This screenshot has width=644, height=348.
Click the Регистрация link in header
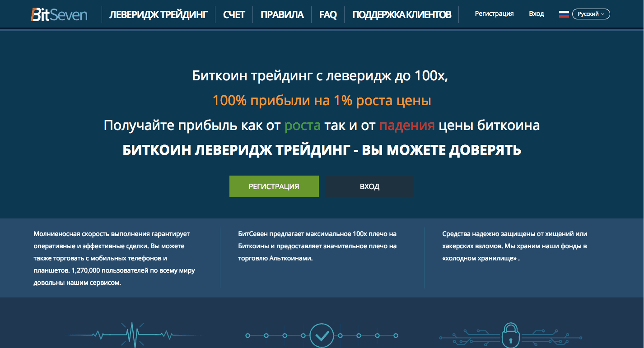coord(494,14)
